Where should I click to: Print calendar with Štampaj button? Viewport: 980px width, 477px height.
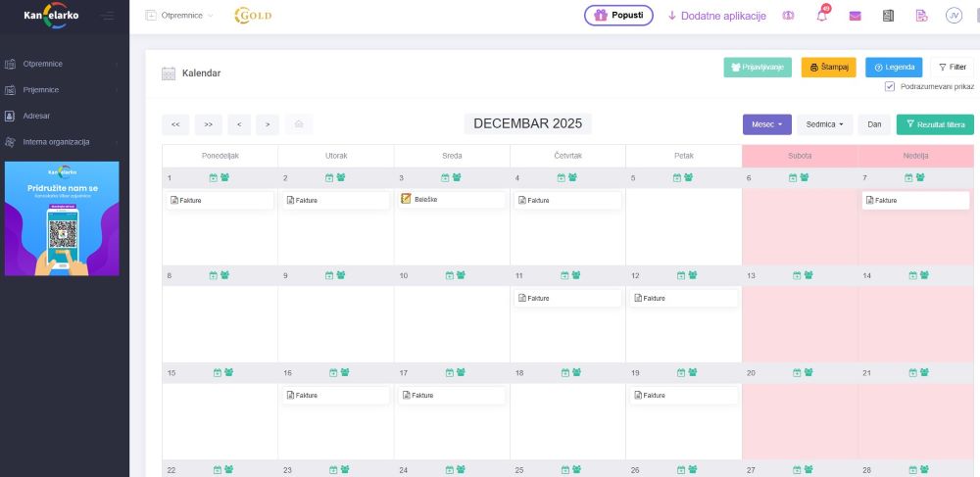point(829,68)
